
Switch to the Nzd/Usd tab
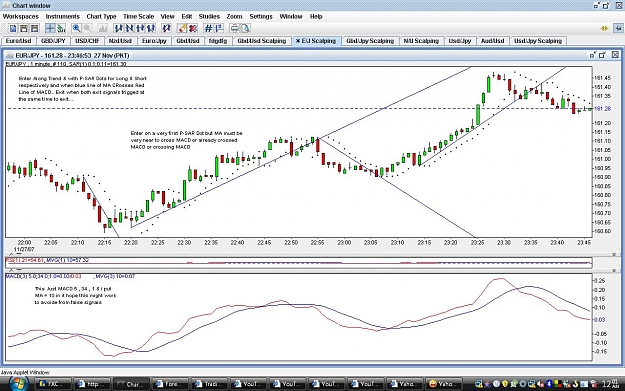(x=120, y=41)
